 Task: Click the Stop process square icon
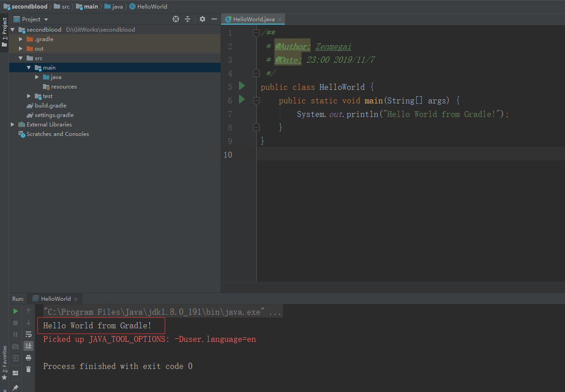tap(15, 322)
